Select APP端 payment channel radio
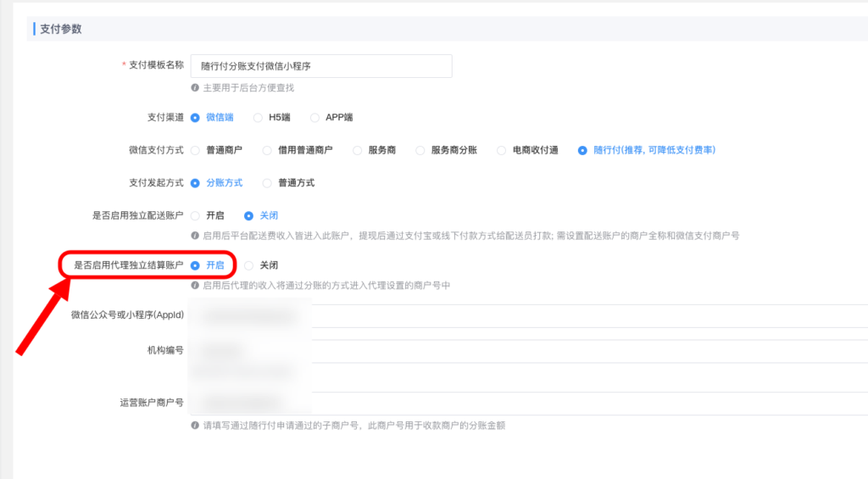Image resolution: width=868 pixels, height=479 pixels. 314,117
